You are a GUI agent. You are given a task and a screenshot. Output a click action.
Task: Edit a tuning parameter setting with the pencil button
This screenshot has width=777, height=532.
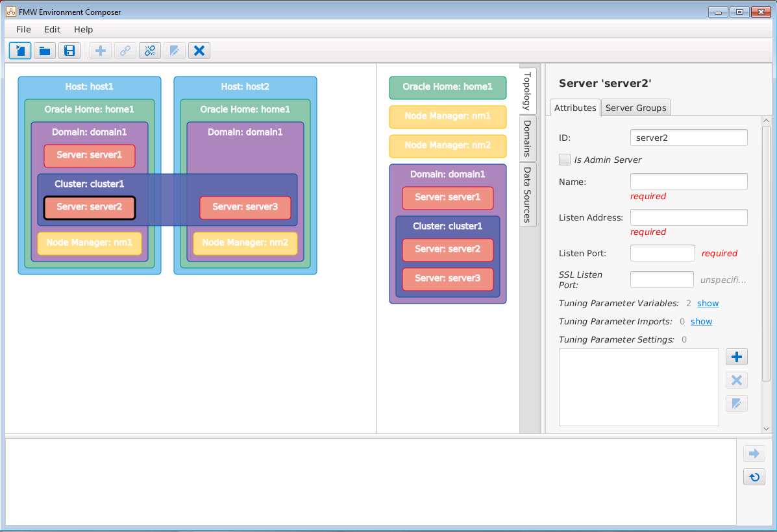pyautogui.click(x=736, y=403)
